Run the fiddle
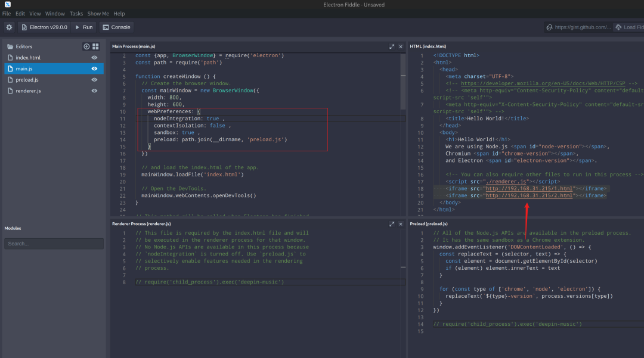The image size is (644, 358). tap(84, 27)
